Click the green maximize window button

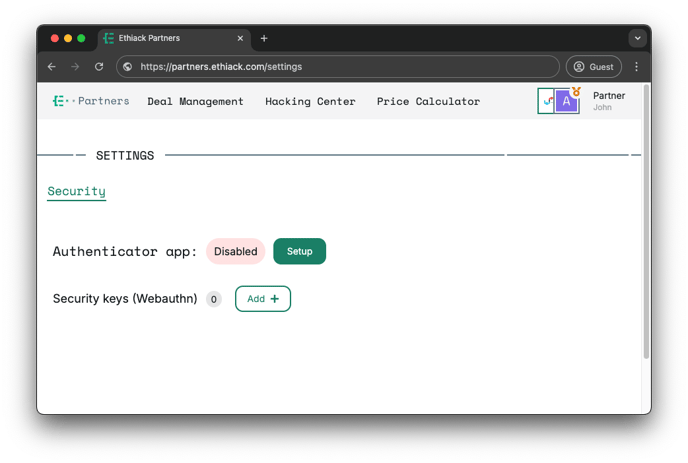tap(81, 38)
